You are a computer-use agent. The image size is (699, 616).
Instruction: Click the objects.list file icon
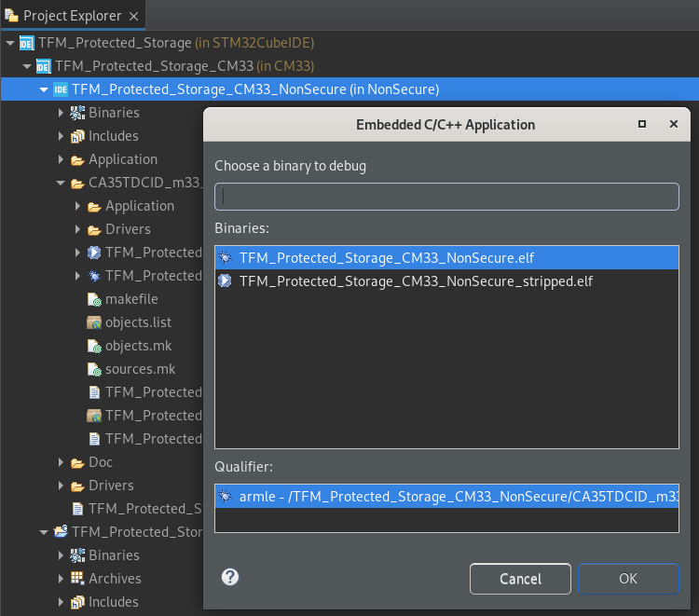(94, 322)
